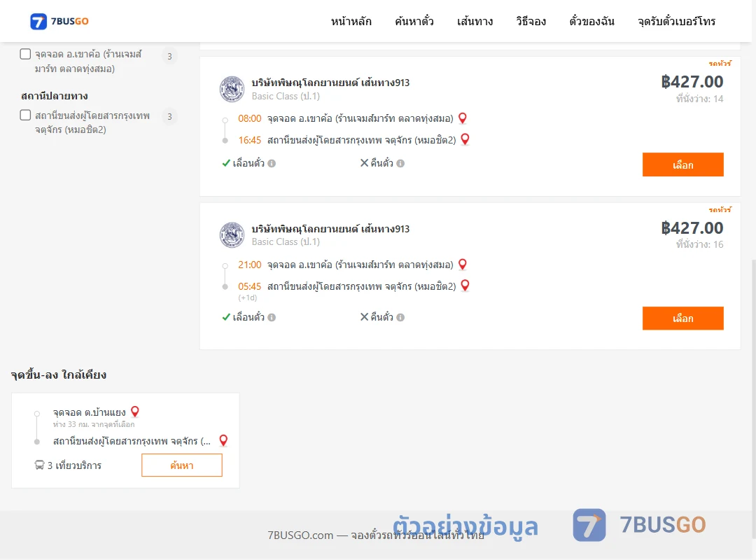Image resolution: width=756 pixels, height=560 pixels.
Task: Click the 7BUSGO logo in header
Action: click(x=59, y=21)
